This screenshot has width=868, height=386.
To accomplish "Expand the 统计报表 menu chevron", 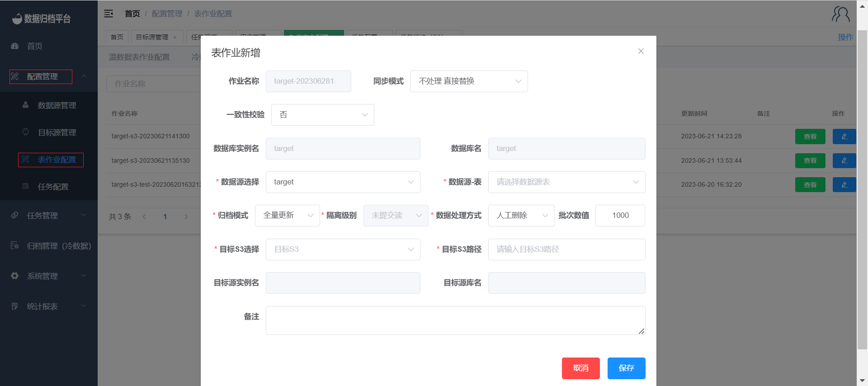I will 84,306.
